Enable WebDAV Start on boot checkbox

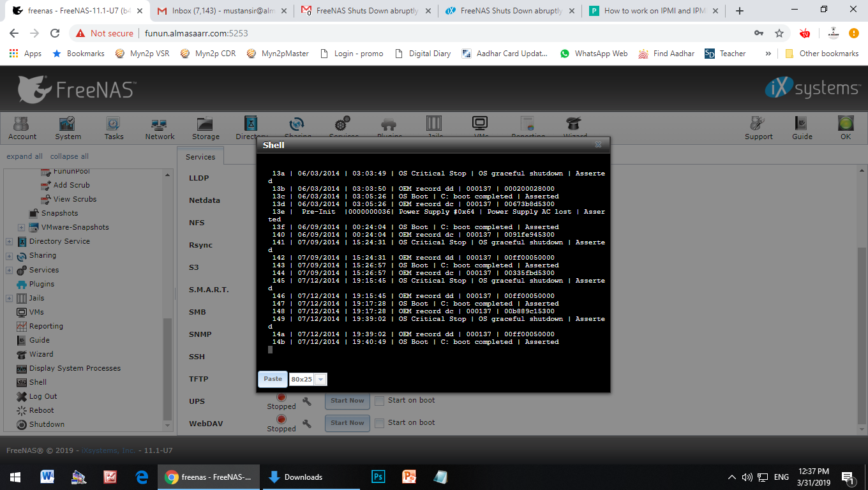380,422
